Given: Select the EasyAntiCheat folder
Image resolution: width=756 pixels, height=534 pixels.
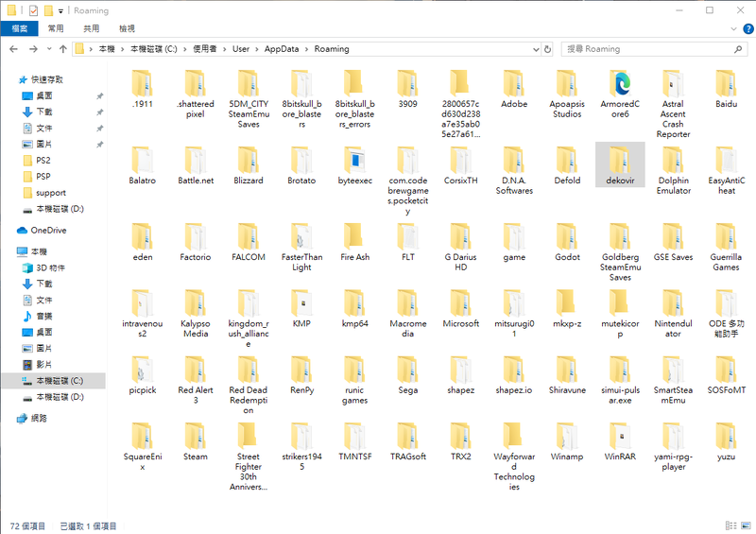Looking at the screenshot, I should coord(726,171).
